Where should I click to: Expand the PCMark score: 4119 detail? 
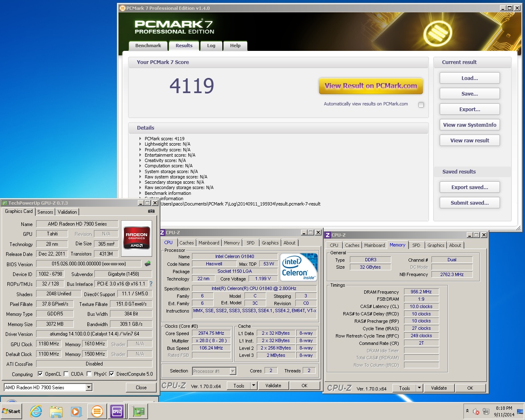tap(140, 139)
